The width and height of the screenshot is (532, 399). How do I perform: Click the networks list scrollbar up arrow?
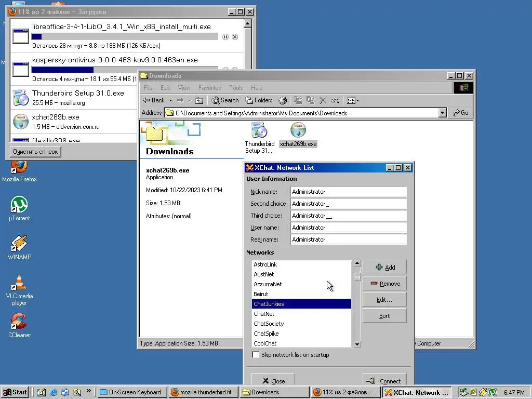click(357, 263)
